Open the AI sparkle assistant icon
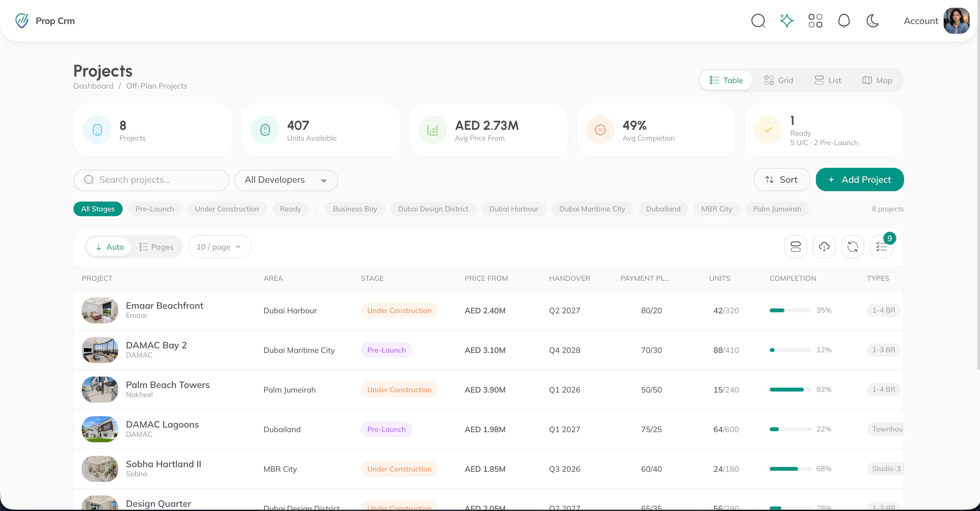 pyautogui.click(x=787, y=21)
